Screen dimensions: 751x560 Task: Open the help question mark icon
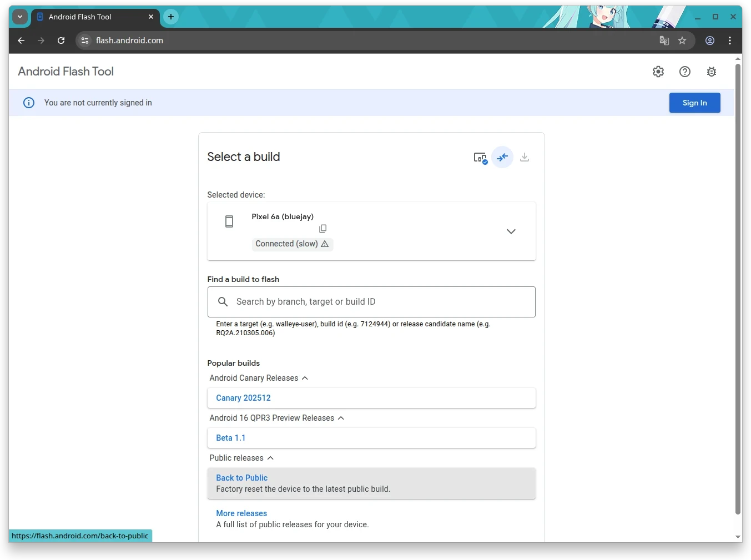684,72
